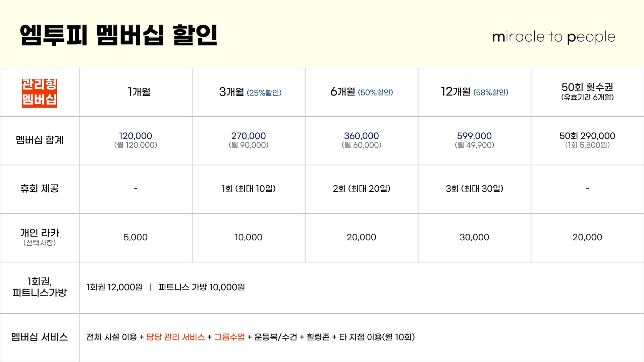Click the orange 담당 관리 서비스 text
Image resolution: width=644 pixels, height=362 pixels.
pos(175,337)
